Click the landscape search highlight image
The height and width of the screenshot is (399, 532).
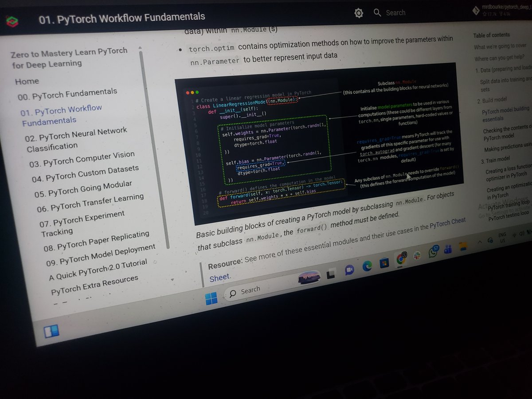click(x=309, y=277)
